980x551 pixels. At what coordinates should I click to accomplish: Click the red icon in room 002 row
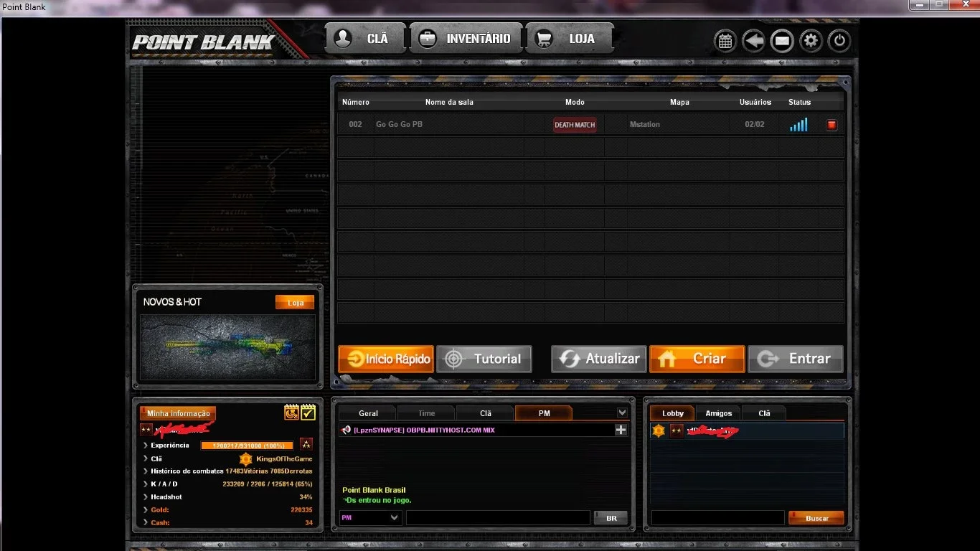(831, 125)
